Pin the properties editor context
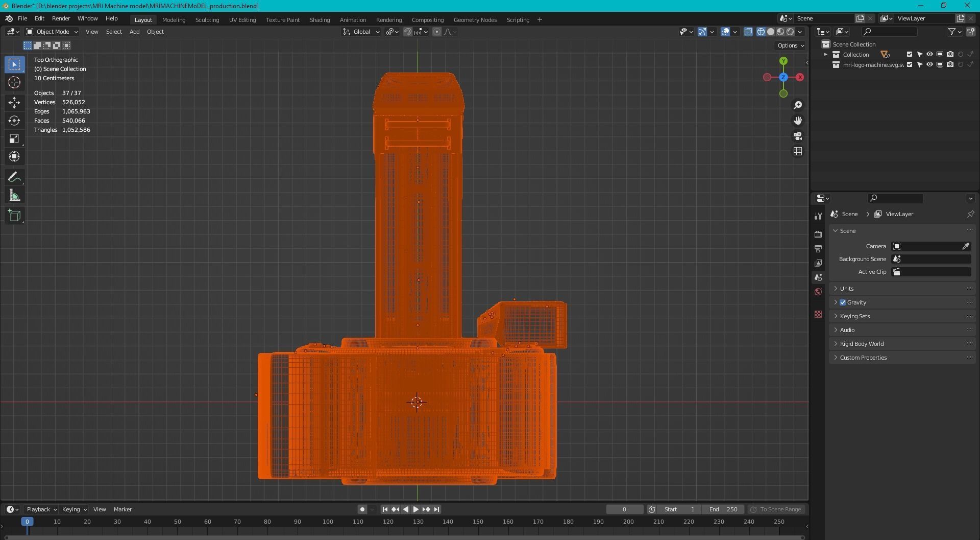980x540 pixels. click(x=970, y=214)
